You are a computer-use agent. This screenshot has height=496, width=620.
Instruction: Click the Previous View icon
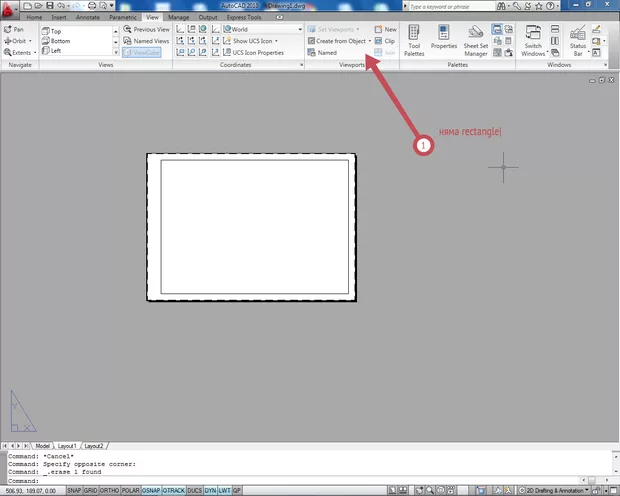pos(147,30)
